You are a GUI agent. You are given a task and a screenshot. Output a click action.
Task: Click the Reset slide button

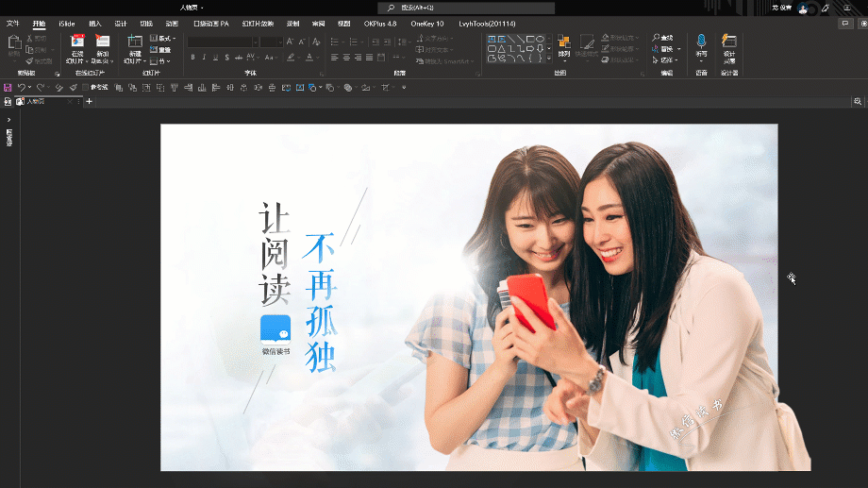160,50
